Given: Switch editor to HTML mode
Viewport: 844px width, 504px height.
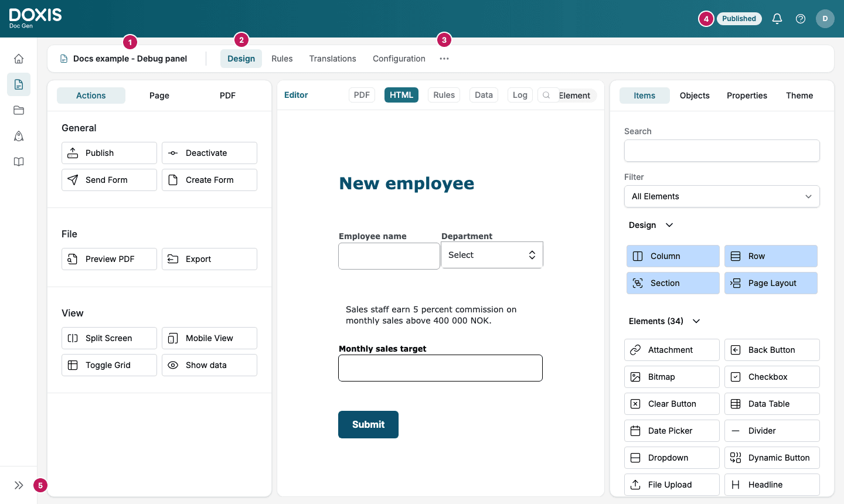Looking at the screenshot, I should pos(401,95).
